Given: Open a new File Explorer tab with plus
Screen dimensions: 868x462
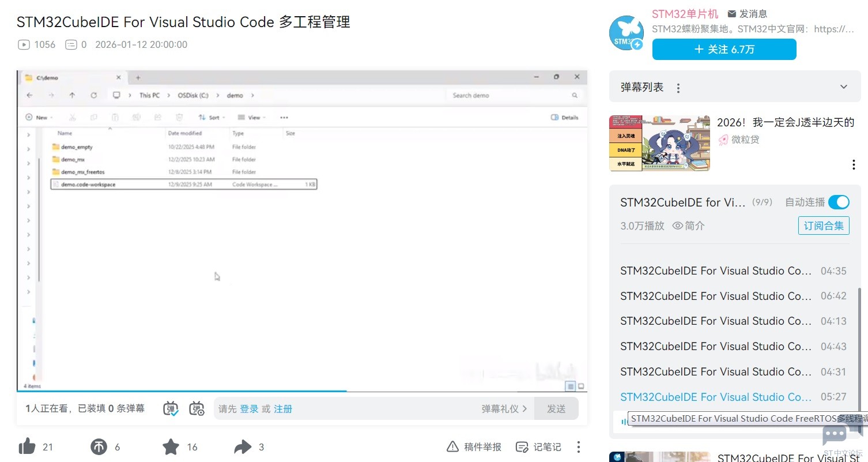Looking at the screenshot, I should 138,77.
